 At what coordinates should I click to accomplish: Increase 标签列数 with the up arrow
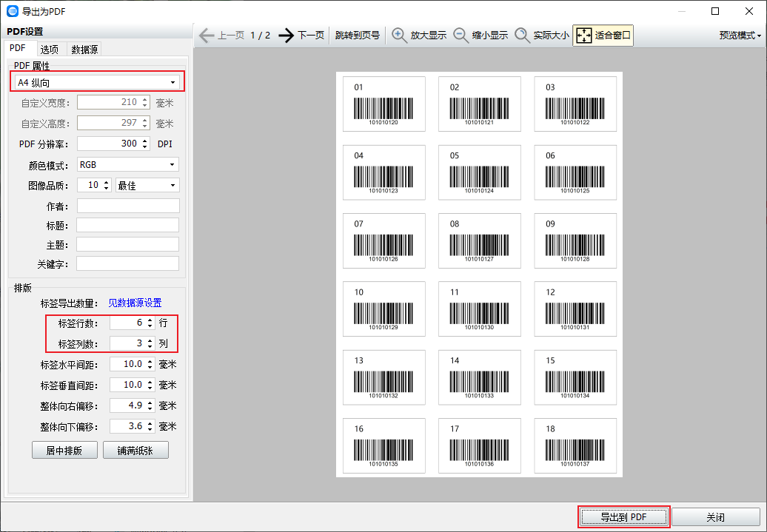click(150, 341)
